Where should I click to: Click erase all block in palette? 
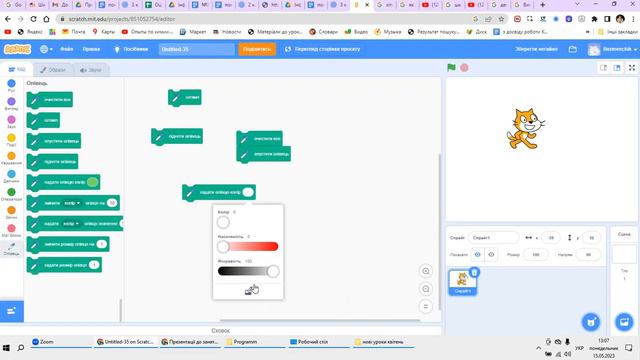point(50,100)
